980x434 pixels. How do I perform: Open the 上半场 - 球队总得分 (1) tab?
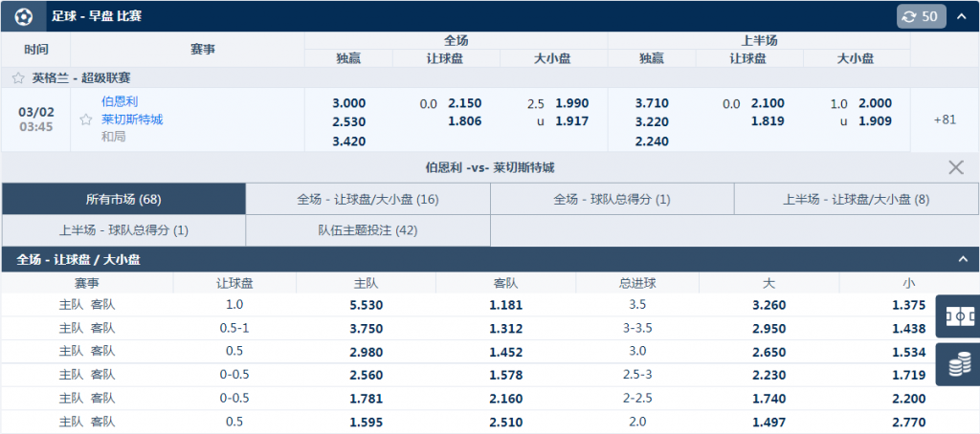tap(123, 229)
